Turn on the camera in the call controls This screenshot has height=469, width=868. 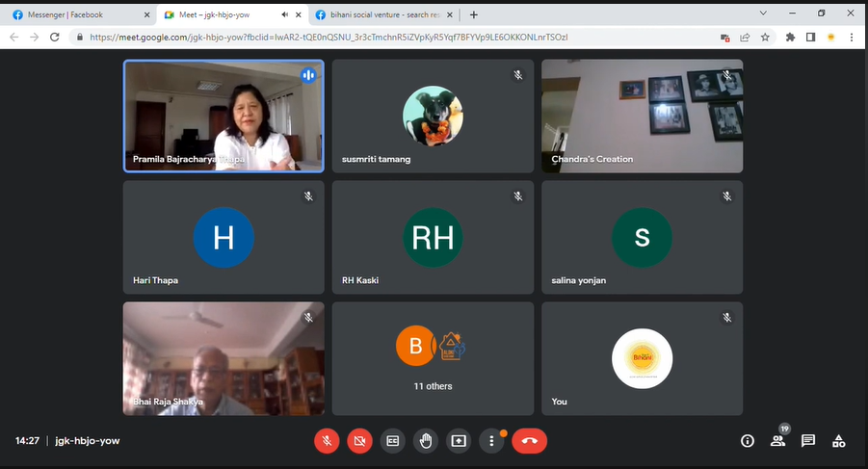pos(360,441)
